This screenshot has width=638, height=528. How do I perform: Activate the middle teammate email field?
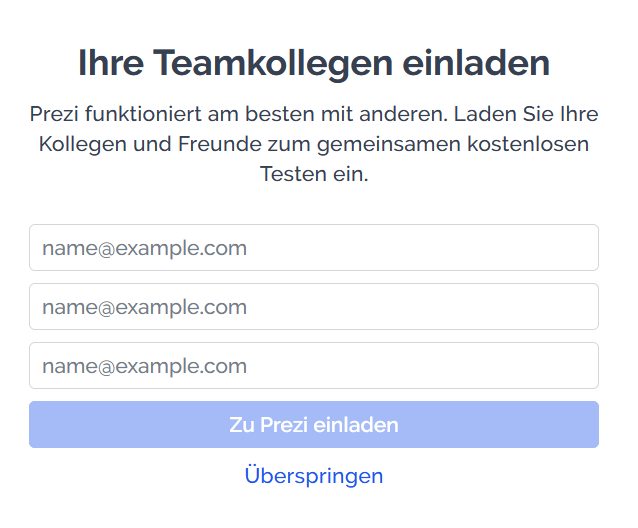313,307
